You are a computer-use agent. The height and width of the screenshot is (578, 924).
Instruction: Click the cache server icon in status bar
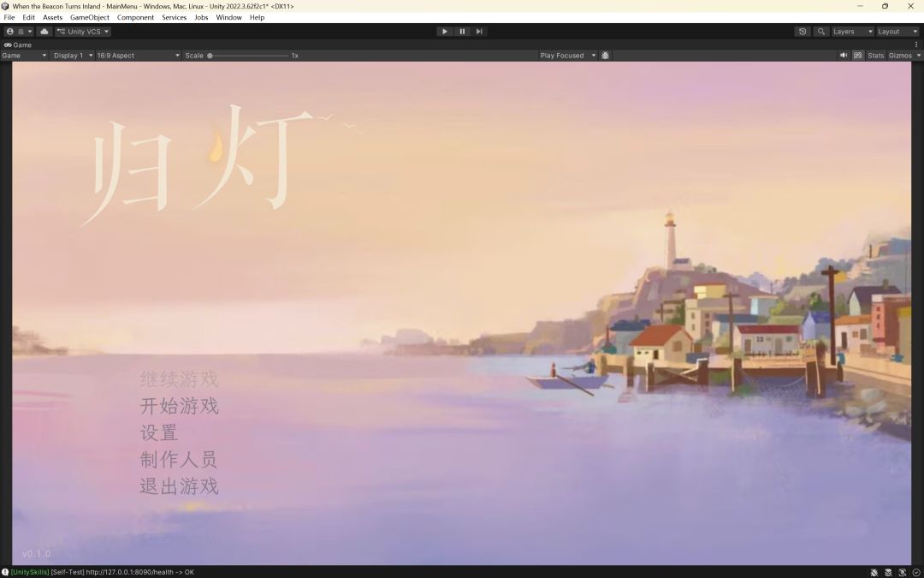(x=888, y=572)
